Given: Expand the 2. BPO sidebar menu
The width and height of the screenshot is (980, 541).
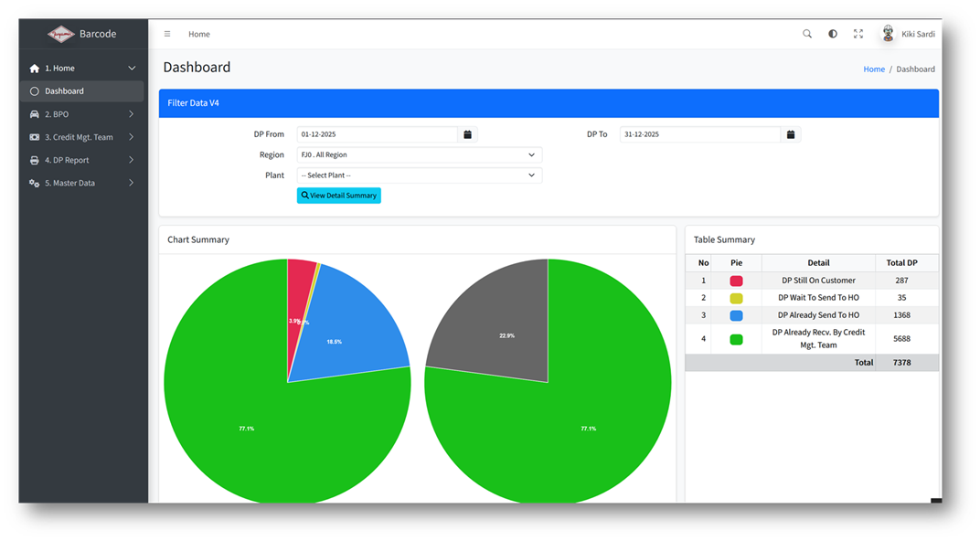Looking at the screenshot, I should pos(82,114).
